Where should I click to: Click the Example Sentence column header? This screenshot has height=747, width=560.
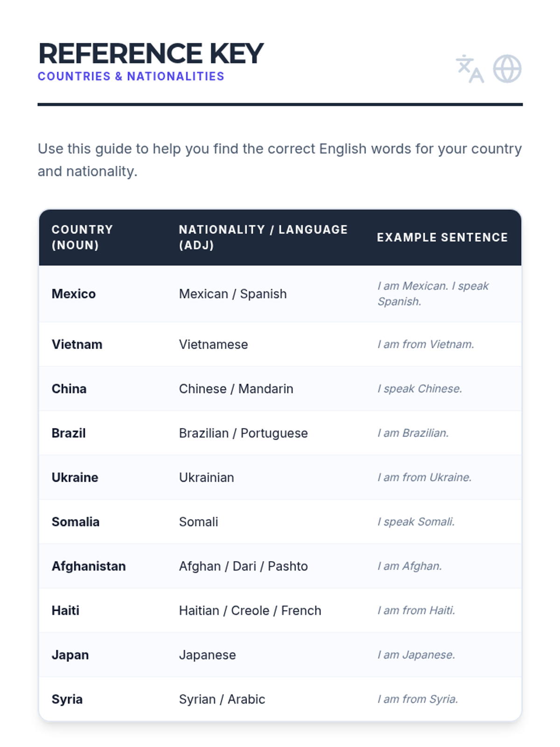[442, 237]
